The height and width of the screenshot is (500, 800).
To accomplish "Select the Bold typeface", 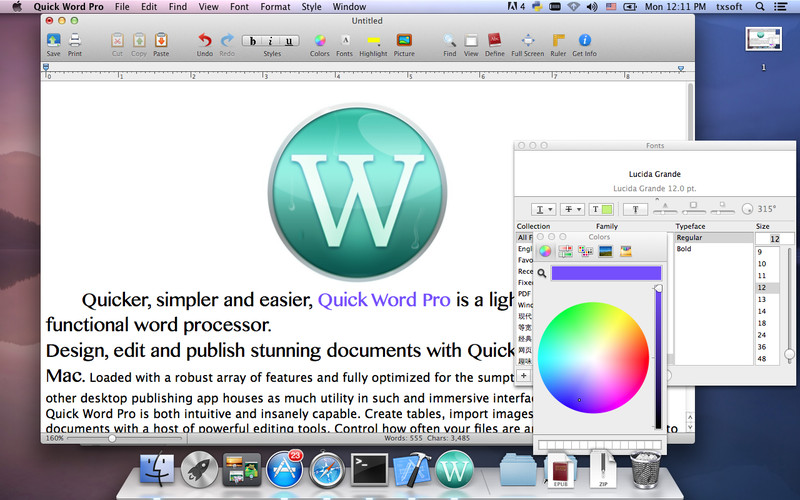I will [713, 249].
